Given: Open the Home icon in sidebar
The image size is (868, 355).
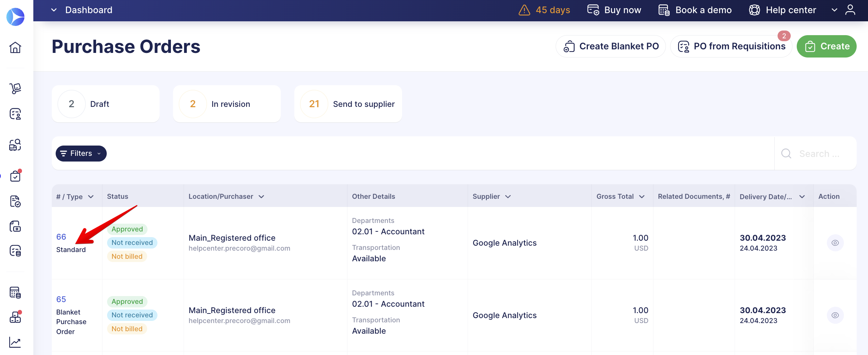Looking at the screenshot, I should 15,47.
